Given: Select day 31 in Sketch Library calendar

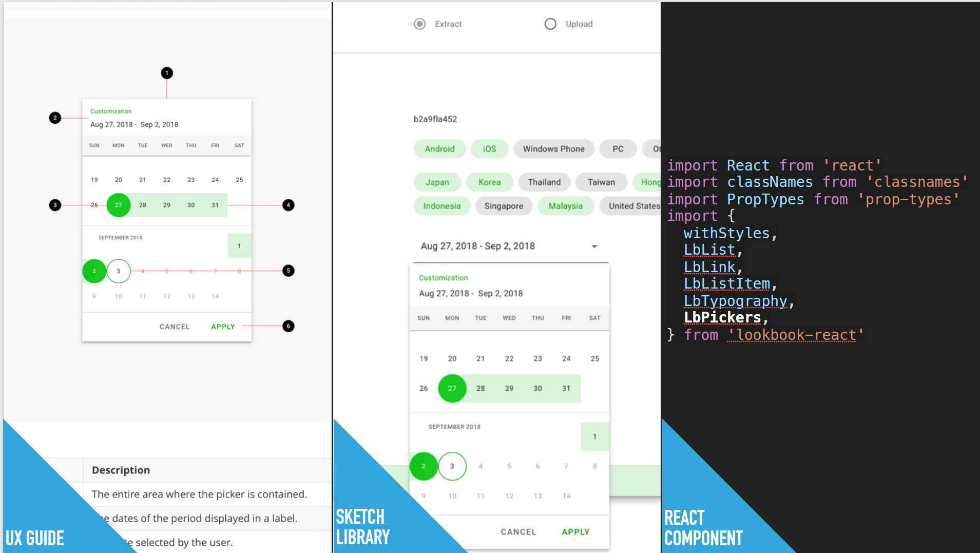Looking at the screenshot, I should (x=566, y=388).
